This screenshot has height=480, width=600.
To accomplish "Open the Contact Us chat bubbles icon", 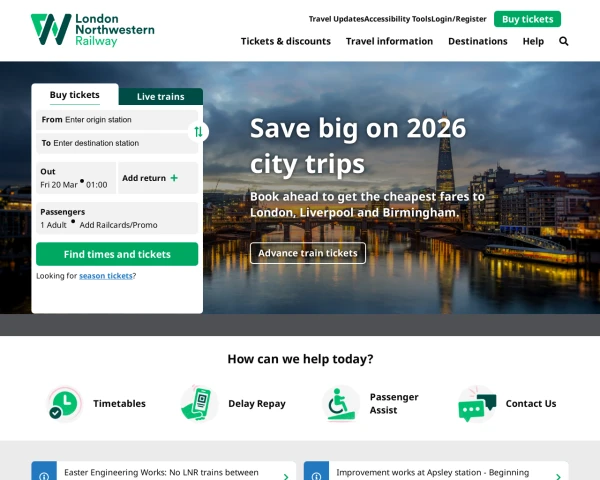I will tap(477, 403).
